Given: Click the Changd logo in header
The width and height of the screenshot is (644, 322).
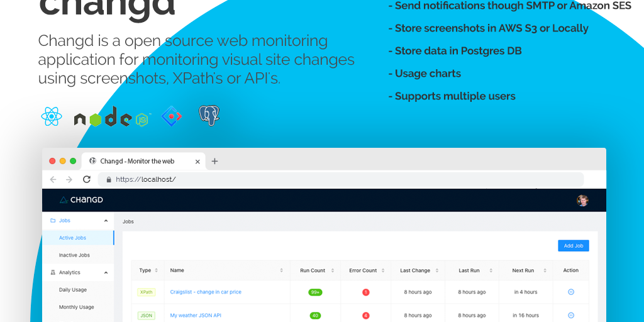Looking at the screenshot, I should [x=81, y=200].
